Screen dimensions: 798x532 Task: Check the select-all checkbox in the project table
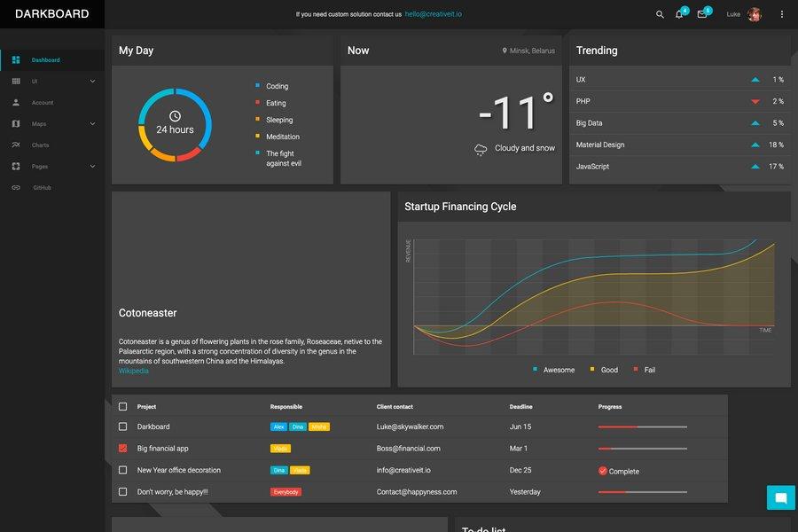coord(123,406)
